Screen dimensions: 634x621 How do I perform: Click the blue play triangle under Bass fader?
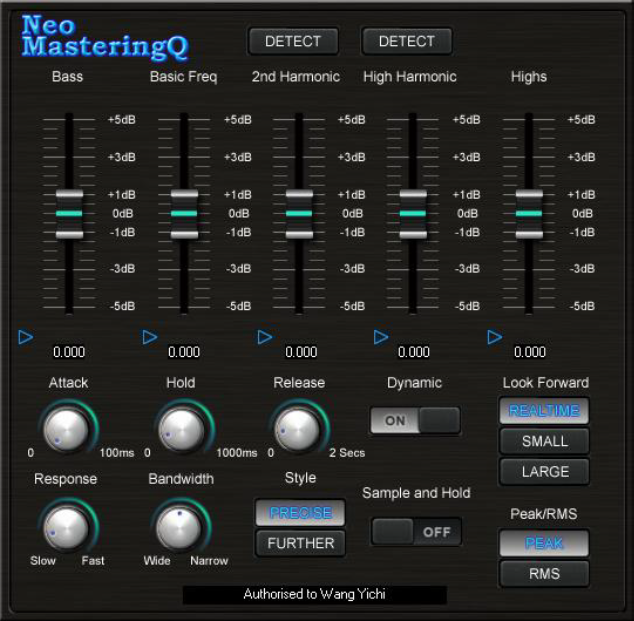coord(26,337)
